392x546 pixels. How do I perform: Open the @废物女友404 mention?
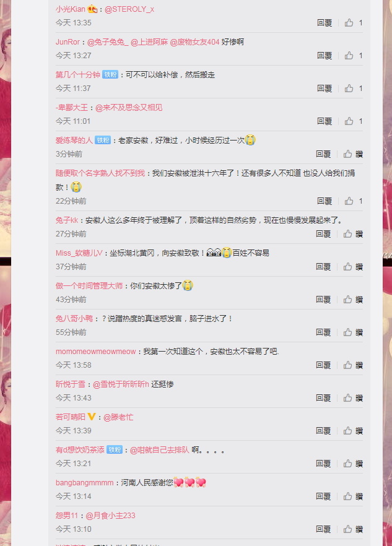pyautogui.click(x=195, y=42)
